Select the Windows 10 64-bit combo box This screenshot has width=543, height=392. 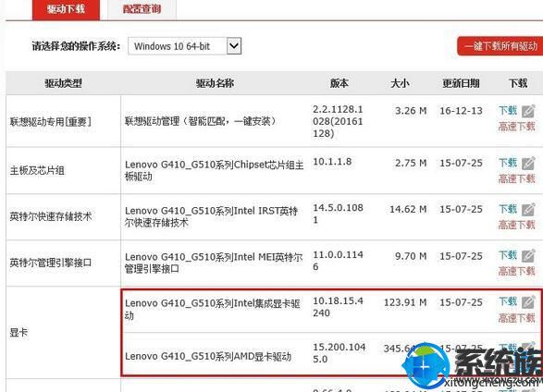pyautogui.click(x=185, y=46)
